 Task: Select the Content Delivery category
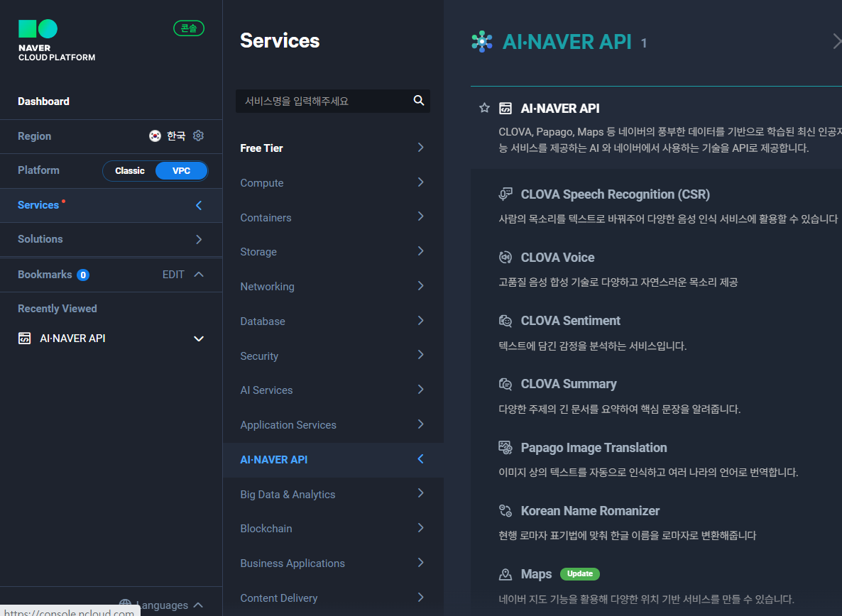click(333, 598)
